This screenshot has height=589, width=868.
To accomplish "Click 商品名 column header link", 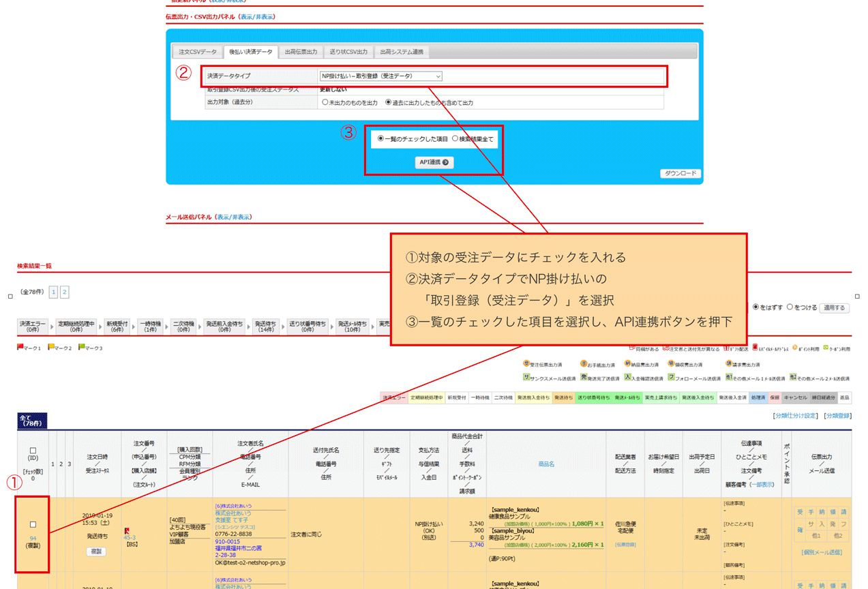I will tap(546, 464).
